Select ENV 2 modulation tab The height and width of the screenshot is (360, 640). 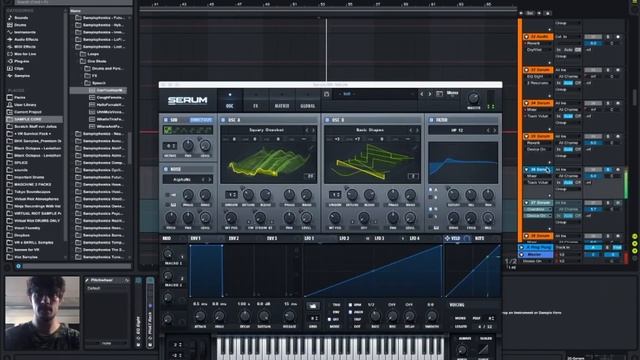[x=233, y=238]
